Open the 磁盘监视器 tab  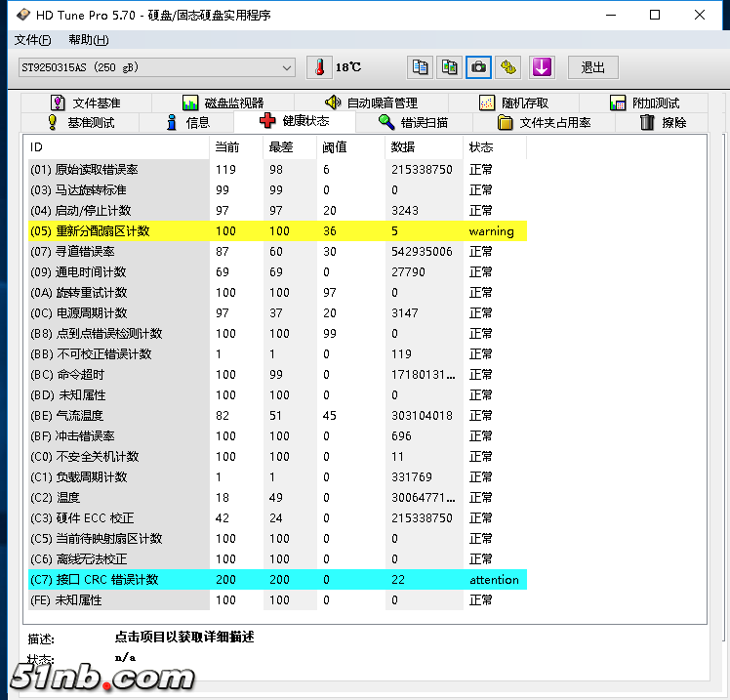click(223, 103)
